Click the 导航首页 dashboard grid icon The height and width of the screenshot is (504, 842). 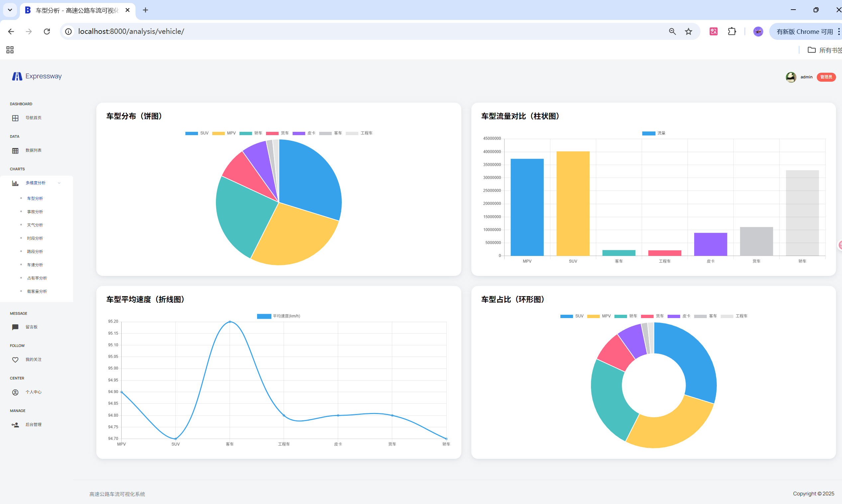(15, 118)
